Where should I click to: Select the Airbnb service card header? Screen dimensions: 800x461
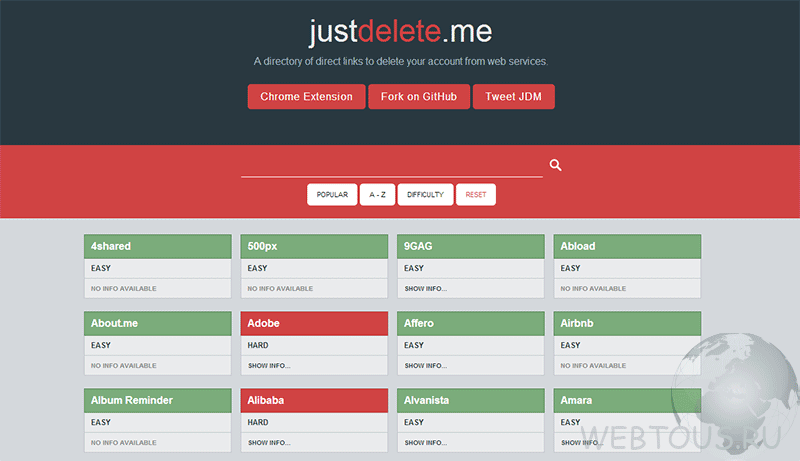(x=627, y=323)
